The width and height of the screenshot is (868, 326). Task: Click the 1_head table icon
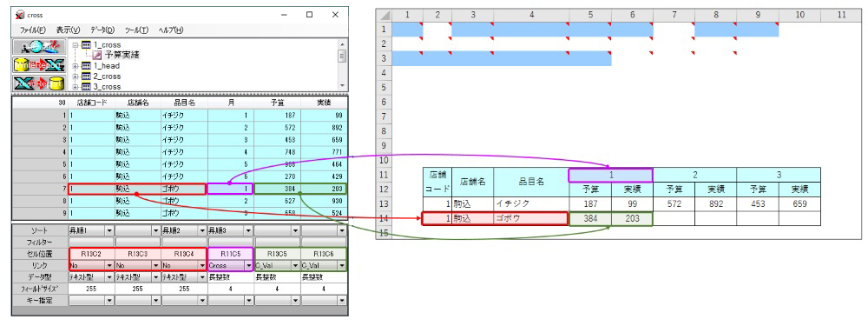click(86, 65)
